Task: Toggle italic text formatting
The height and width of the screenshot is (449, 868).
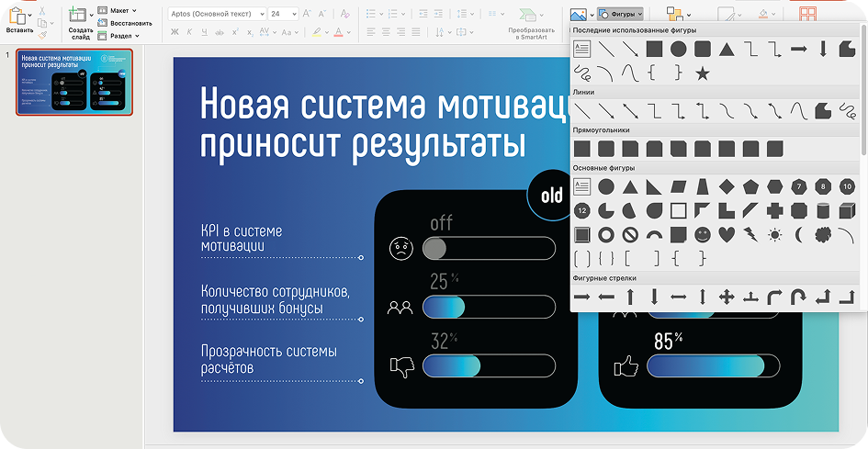Action: pos(190,32)
